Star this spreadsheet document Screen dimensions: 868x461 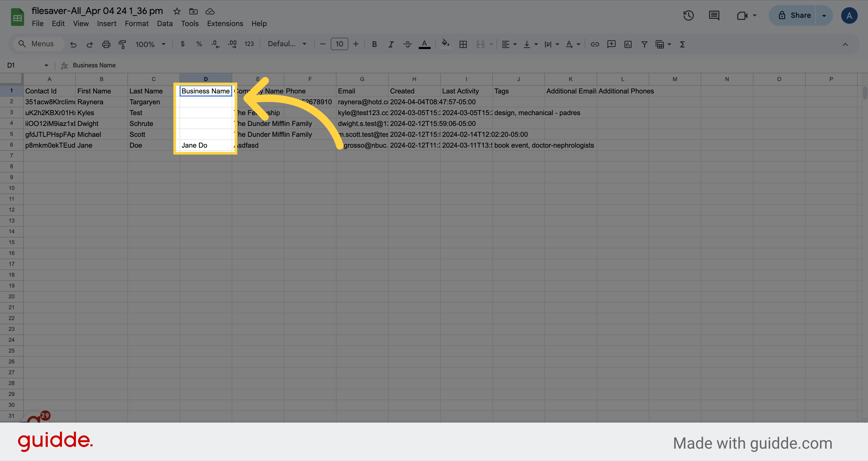[177, 11]
